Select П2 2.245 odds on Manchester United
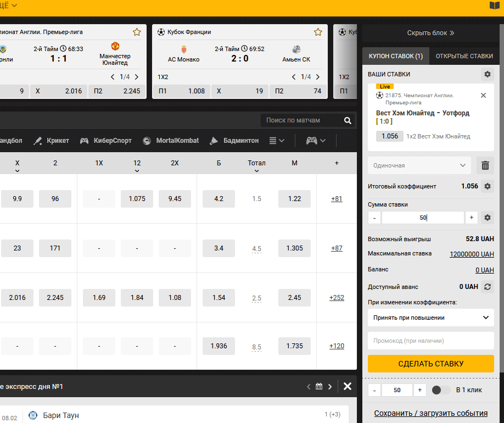The image size is (504, 423). 117,91
